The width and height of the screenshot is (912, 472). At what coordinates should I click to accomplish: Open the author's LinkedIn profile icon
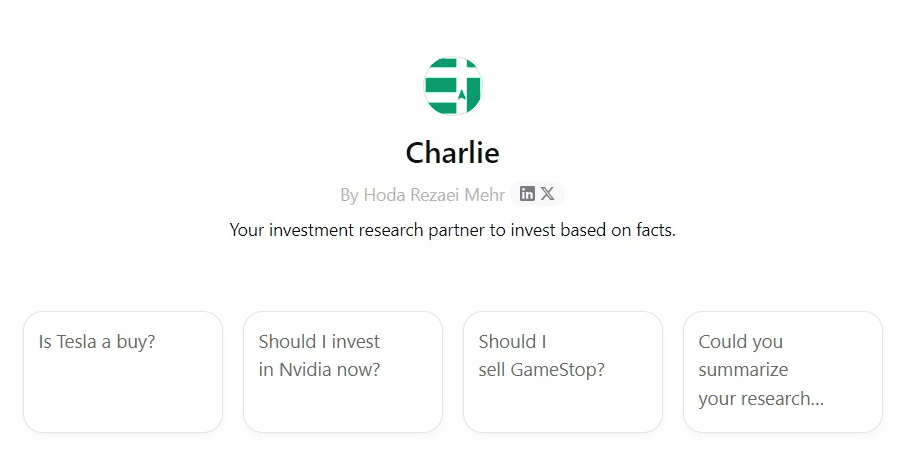click(527, 194)
